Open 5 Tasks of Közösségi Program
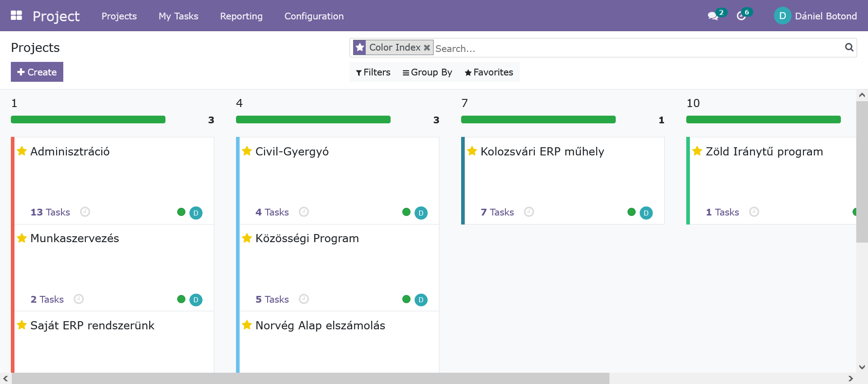The height and width of the screenshot is (384, 868). (x=272, y=299)
